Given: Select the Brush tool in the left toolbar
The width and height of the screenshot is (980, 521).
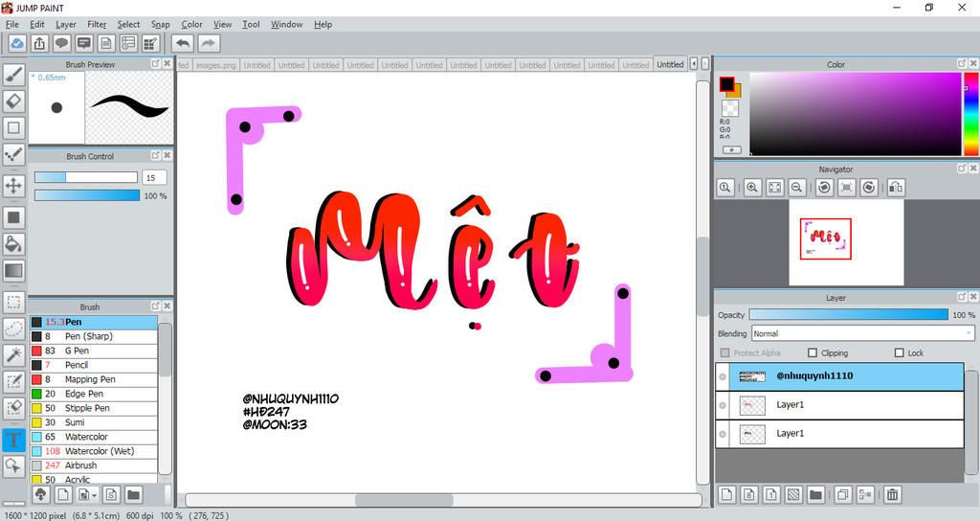Looking at the screenshot, I should pyautogui.click(x=13, y=75).
